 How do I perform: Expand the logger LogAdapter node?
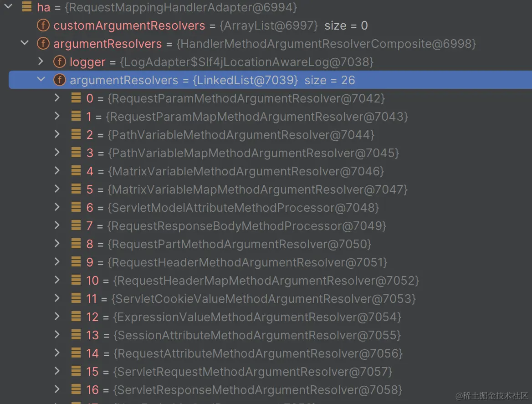pyautogui.click(x=41, y=61)
